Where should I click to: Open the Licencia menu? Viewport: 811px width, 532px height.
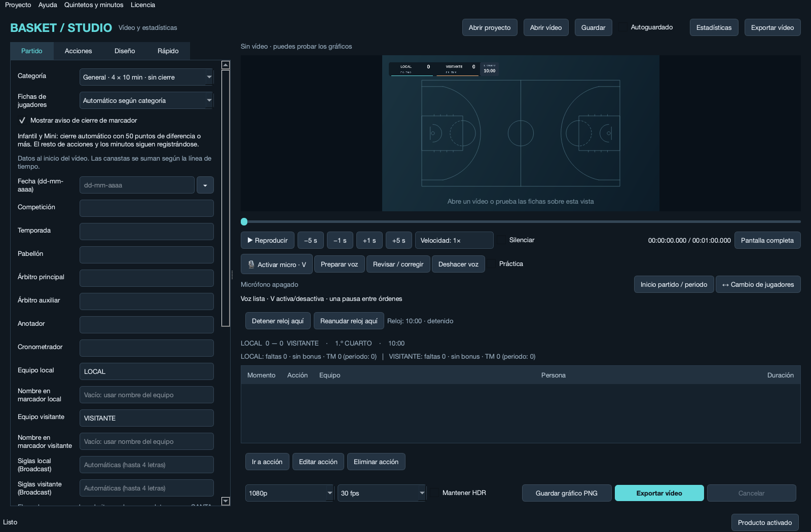coord(143,5)
